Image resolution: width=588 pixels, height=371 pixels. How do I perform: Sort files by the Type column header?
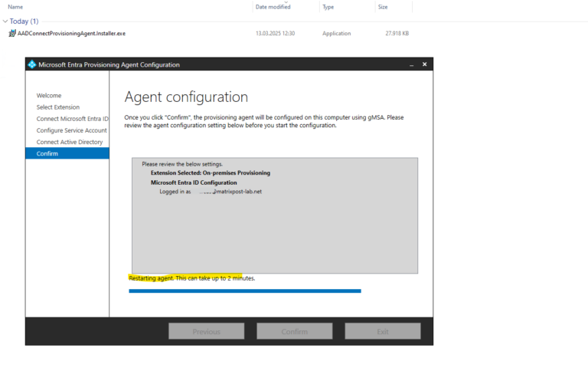328,7
